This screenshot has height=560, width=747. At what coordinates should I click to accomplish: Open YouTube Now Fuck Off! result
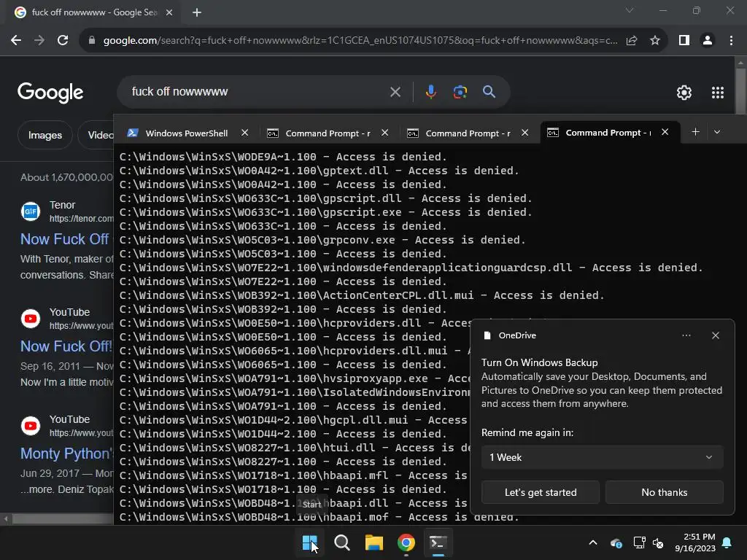[66, 346]
